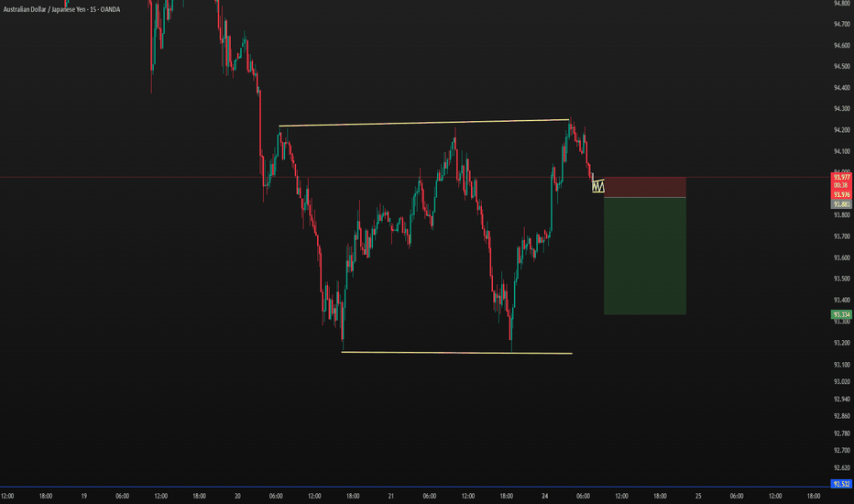Click the 93.400 price axis label

[841, 301]
